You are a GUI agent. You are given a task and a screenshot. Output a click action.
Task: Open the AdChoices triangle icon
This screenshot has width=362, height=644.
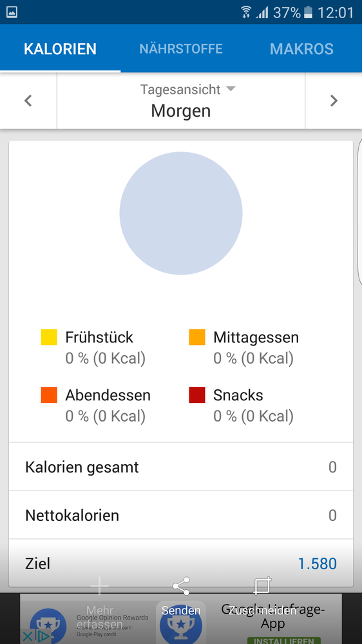click(44, 637)
